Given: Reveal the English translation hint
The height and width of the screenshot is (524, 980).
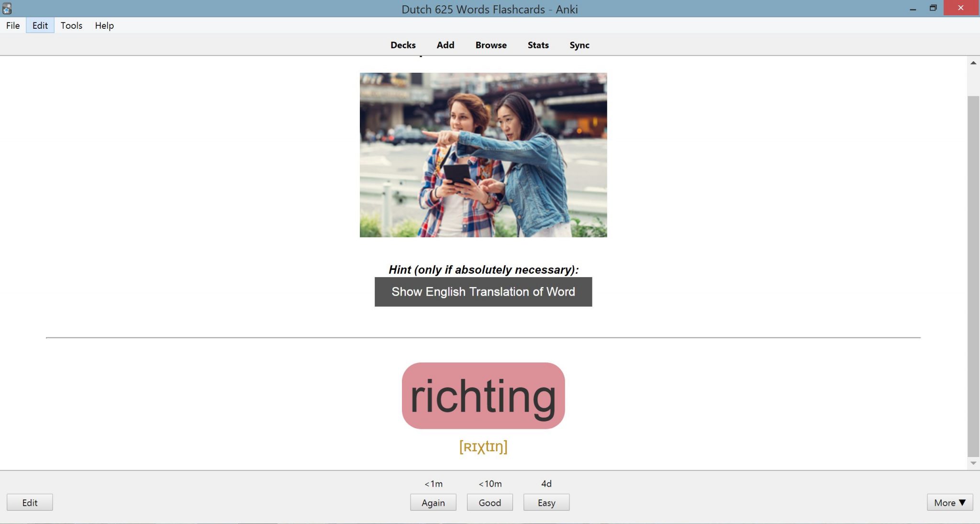Looking at the screenshot, I should point(482,291).
